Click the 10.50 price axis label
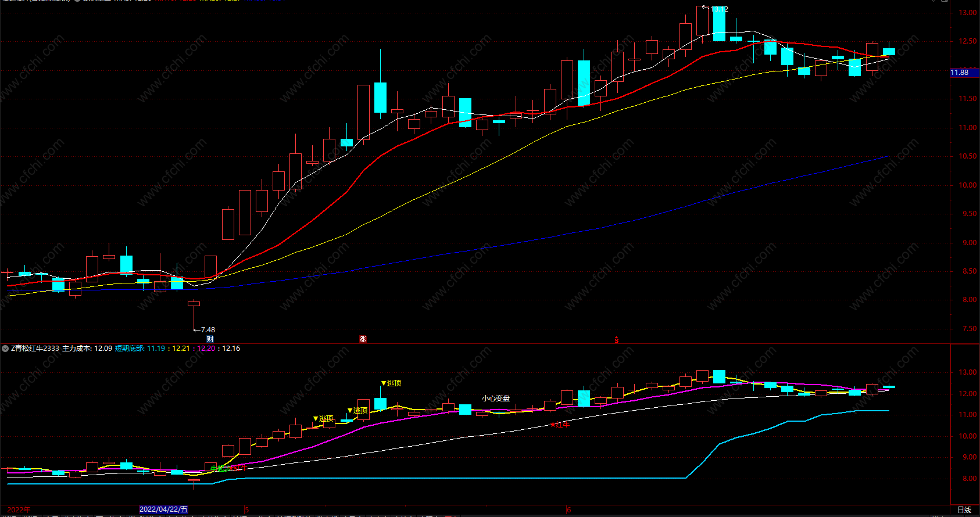 tap(968, 156)
